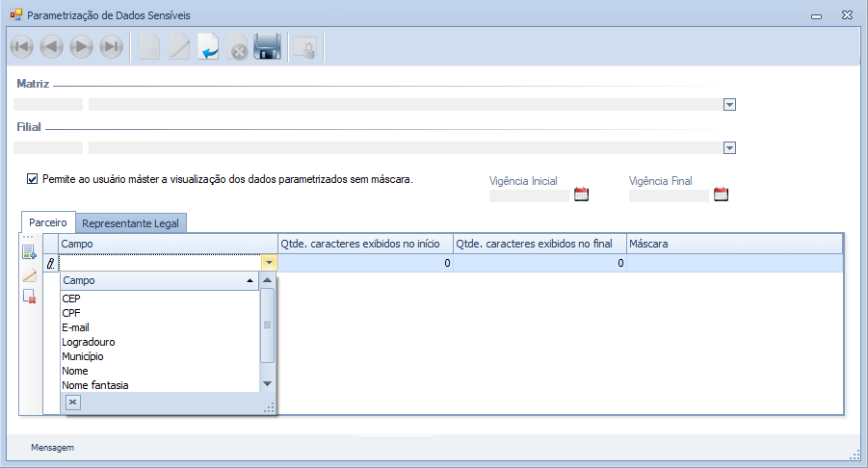Choose E-mail from the Campo list
The image size is (868, 468).
coord(75,327)
